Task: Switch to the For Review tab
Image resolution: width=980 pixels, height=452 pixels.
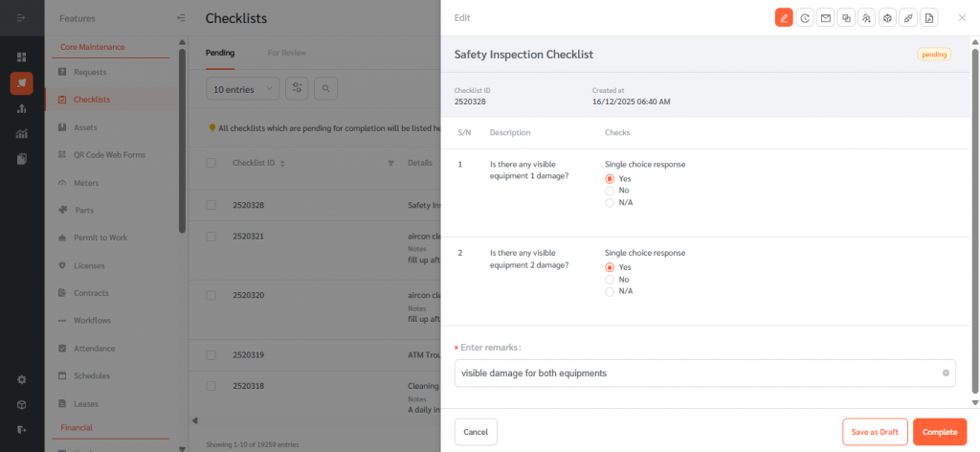Action: pos(287,53)
